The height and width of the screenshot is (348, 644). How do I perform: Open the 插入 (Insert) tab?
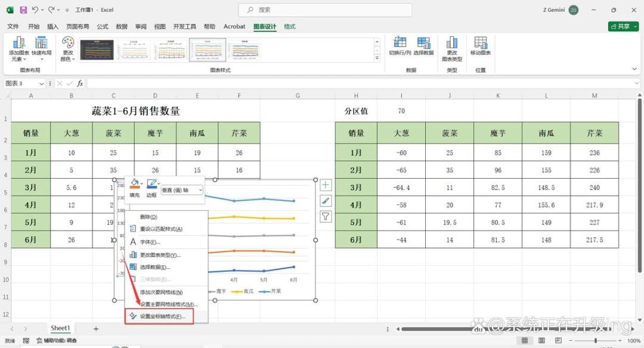click(52, 26)
